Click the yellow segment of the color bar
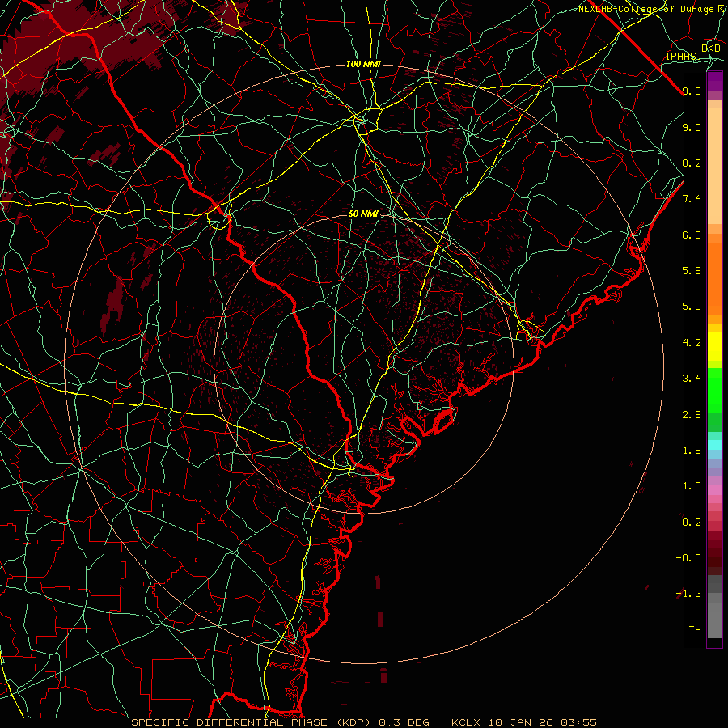 [x=714, y=346]
